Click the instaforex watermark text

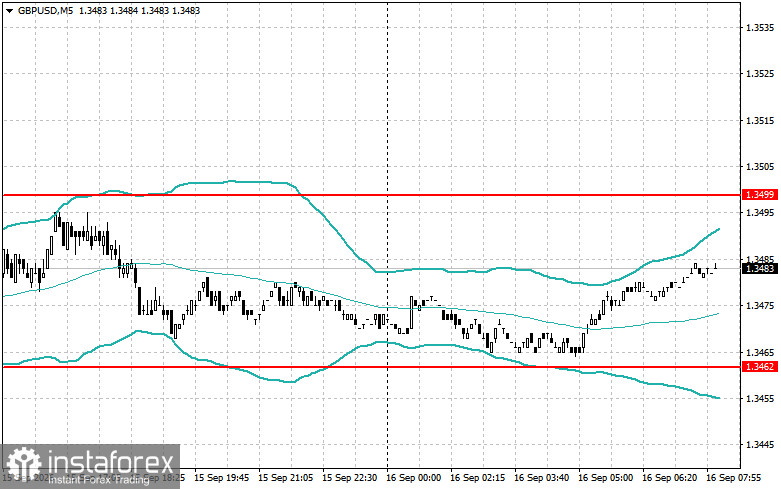click(x=111, y=463)
